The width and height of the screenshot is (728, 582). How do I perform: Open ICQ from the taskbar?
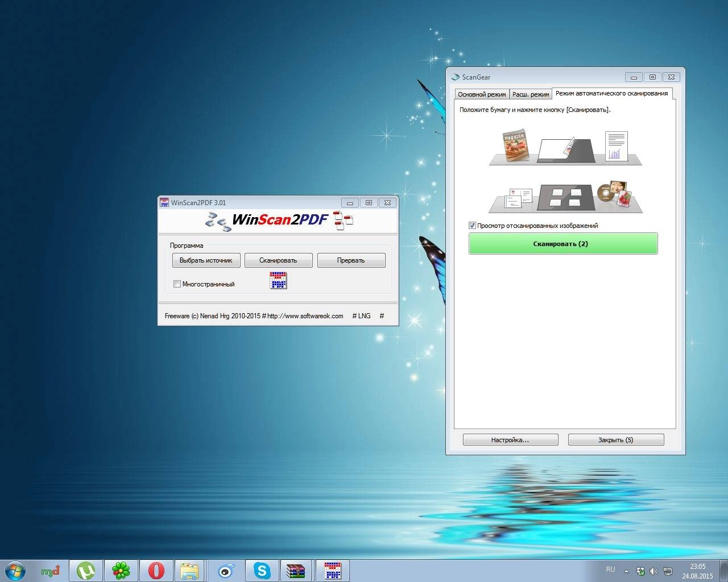(121, 571)
